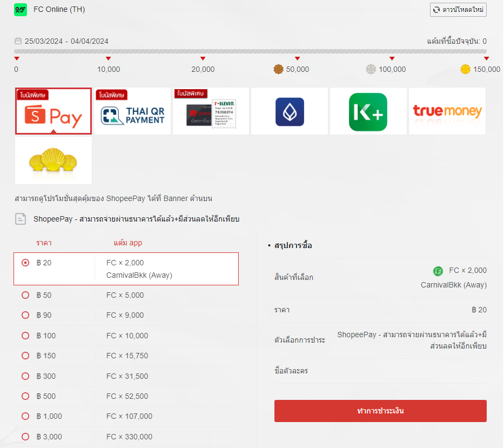Click the date range 25/03/2024 - 04/04/2024
The image size is (504, 448).
[x=66, y=41]
